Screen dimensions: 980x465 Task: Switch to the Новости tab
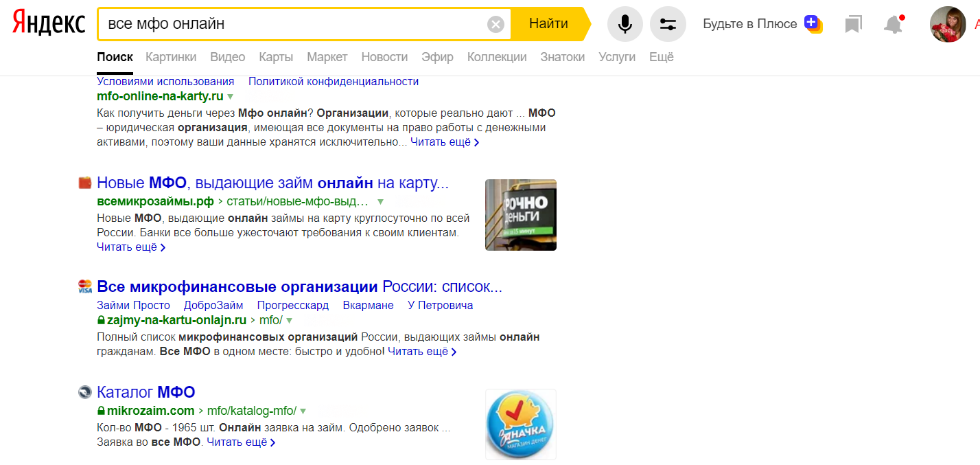point(384,57)
